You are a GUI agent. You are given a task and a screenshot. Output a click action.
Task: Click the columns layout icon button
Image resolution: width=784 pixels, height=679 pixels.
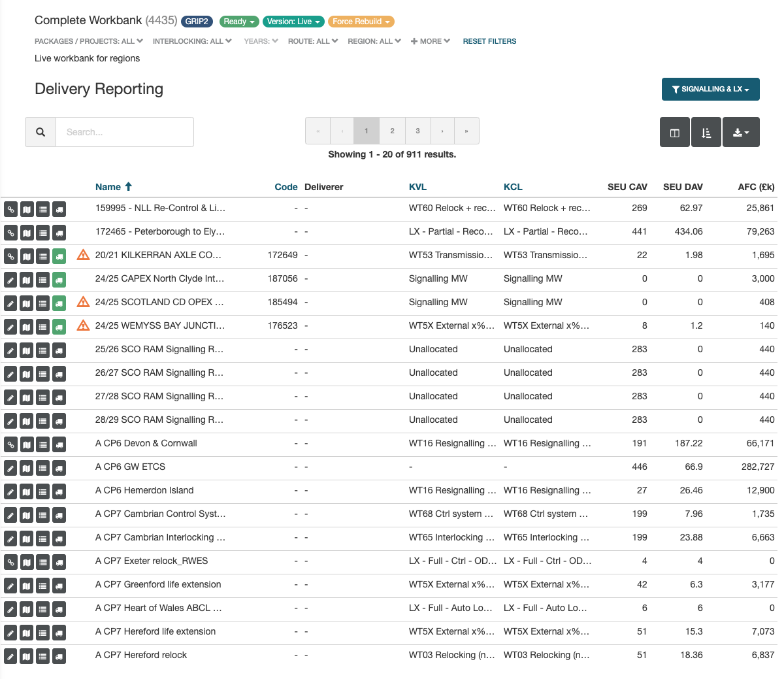pos(675,133)
